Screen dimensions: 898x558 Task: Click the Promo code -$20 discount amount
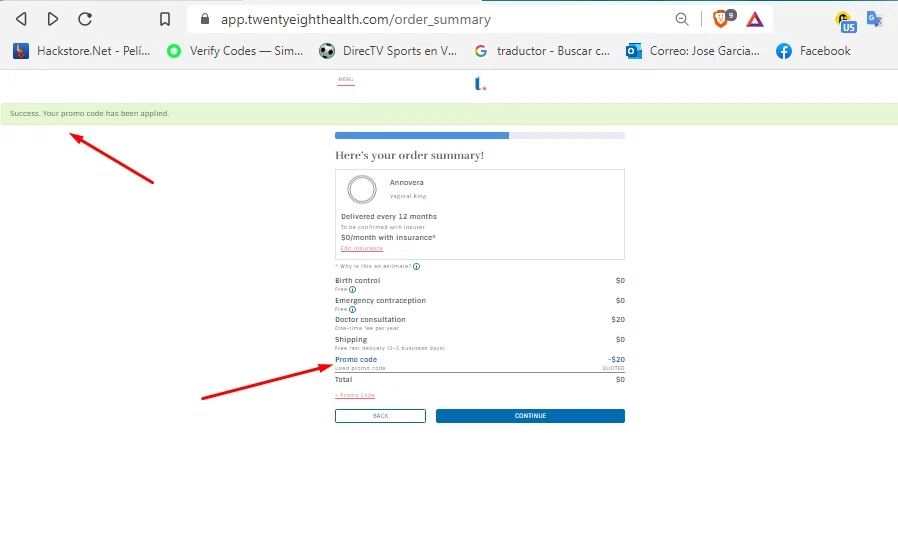(616, 360)
